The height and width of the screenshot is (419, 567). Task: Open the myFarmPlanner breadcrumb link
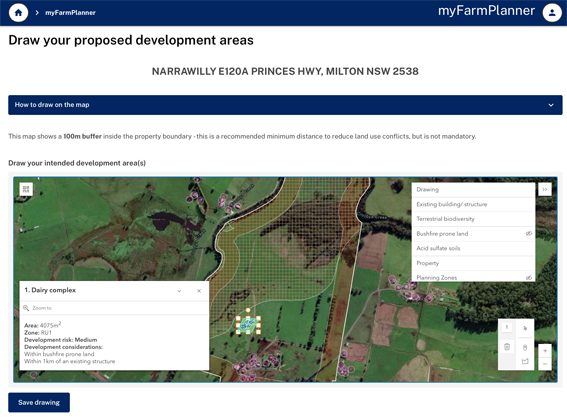(70, 13)
